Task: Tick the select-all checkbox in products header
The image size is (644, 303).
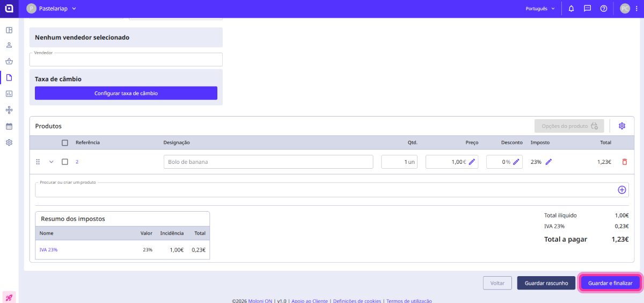Action: coord(65,143)
